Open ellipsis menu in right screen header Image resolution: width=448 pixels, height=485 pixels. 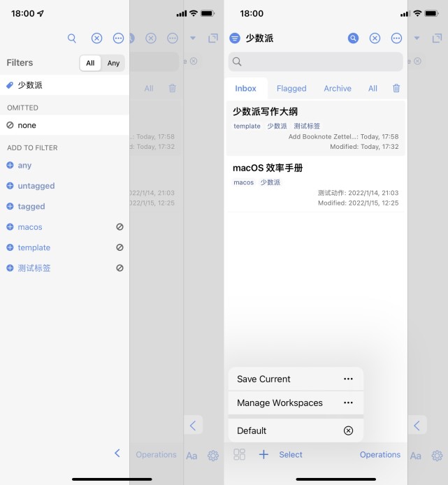396,38
